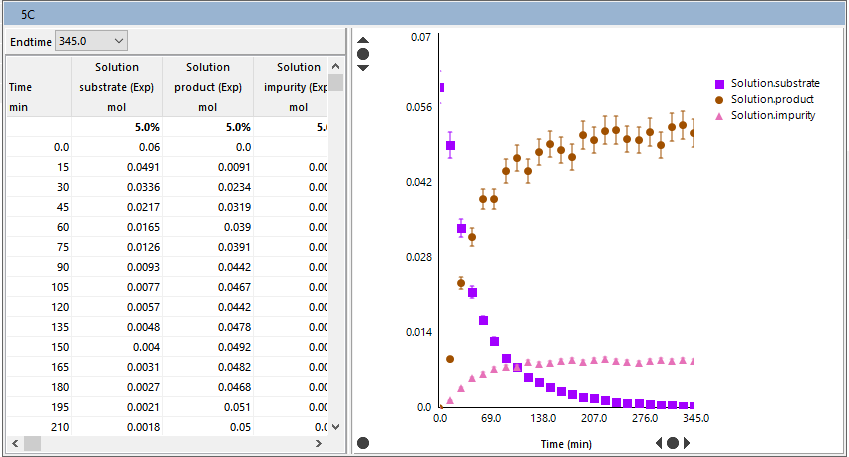Click the up triangle above the Y-axis
The width and height of the screenshot is (849, 457).
click(x=363, y=39)
